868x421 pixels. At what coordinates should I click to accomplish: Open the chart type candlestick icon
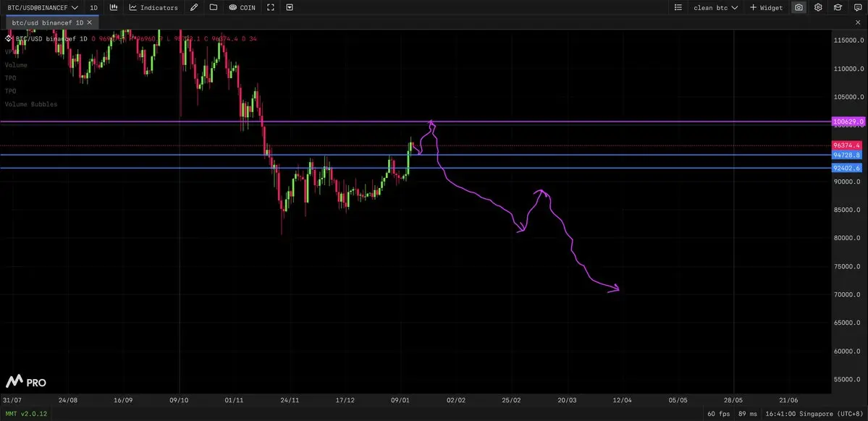tap(114, 8)
